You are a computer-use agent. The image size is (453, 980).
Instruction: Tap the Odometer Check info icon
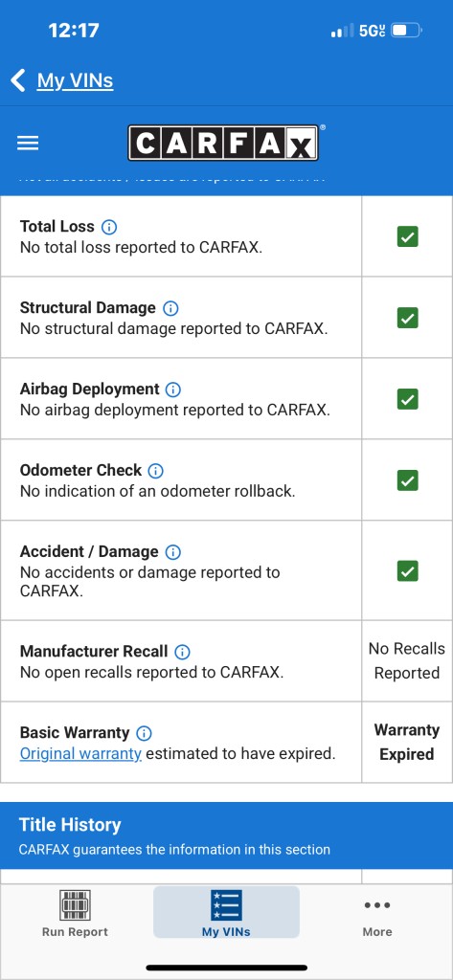(x=156, y=471)
